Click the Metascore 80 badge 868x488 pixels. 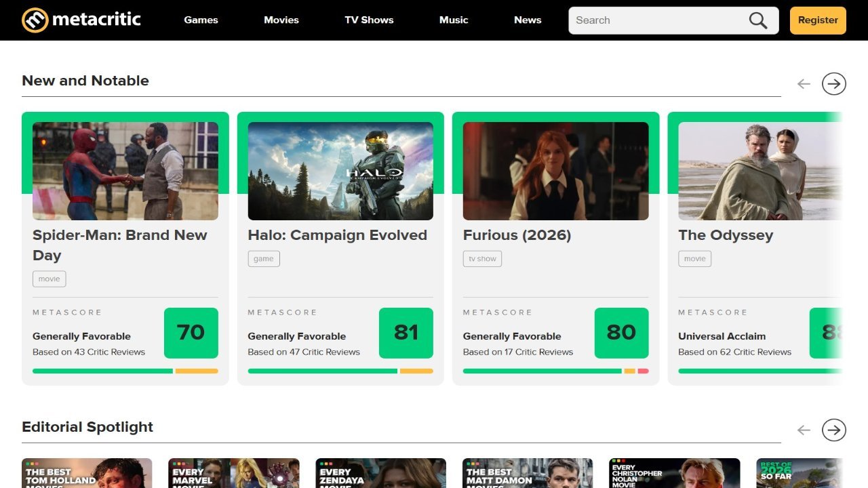coord(621,333)
